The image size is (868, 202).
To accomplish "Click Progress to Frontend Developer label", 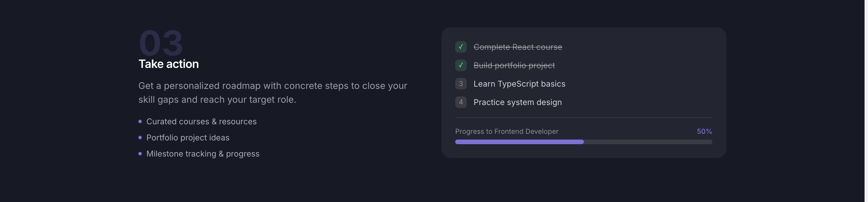I will [x=506, y=132].
